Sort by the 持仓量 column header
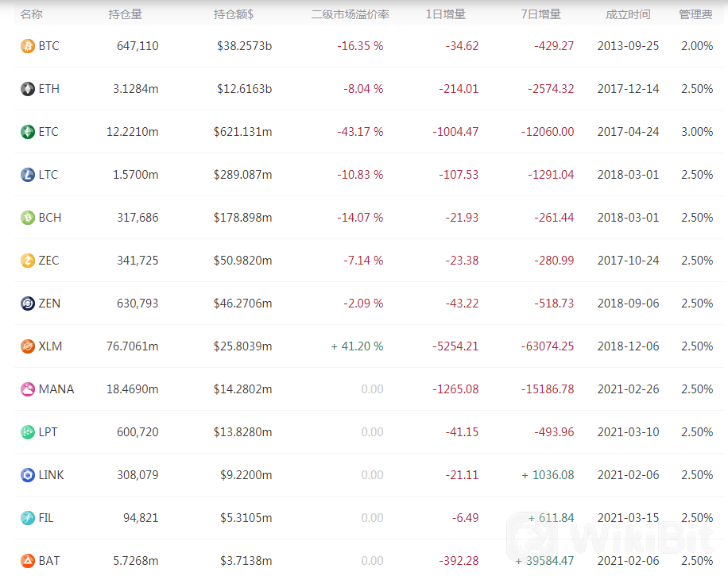The image size is (728, 580). click(x=126, y=14)
